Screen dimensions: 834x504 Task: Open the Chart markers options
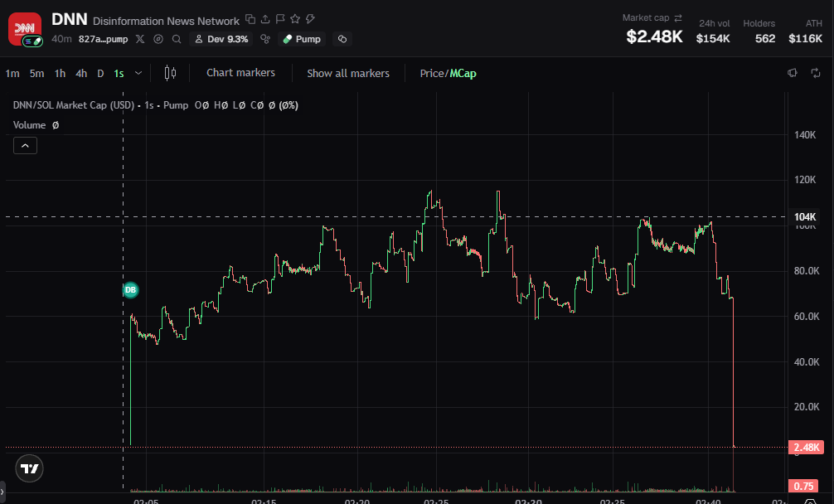(240, 73)
